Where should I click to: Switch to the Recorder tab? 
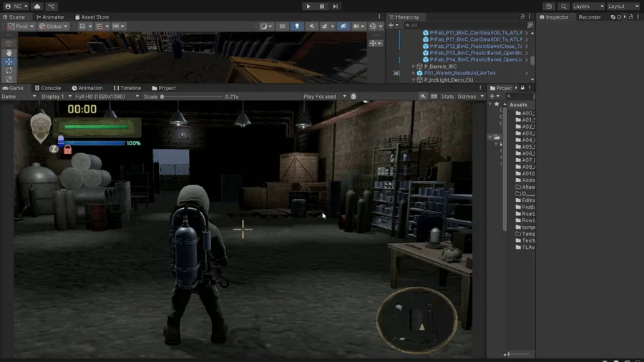coord(590,17)
